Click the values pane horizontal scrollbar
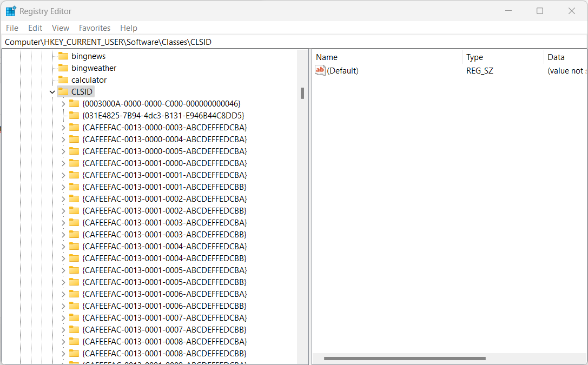This screenshot has width=588, height=365. (x=405, y=359)
